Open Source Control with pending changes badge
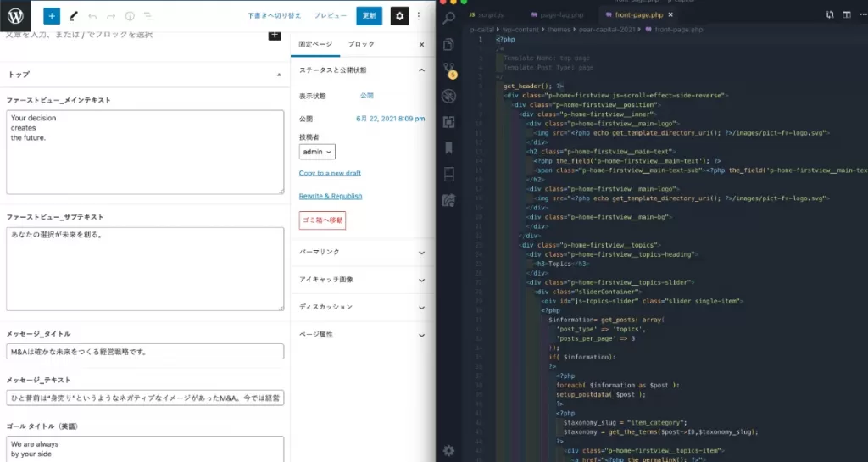 pyautogui.click(x=448, y=70)
